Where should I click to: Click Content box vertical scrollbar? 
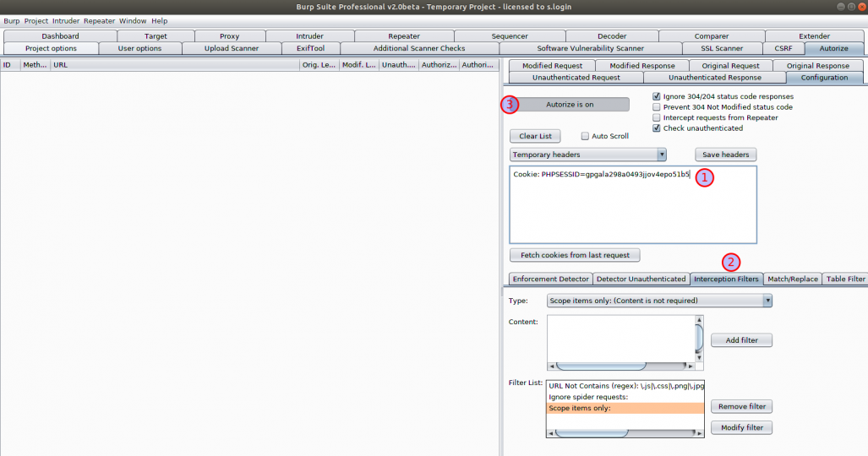point(699,339)
